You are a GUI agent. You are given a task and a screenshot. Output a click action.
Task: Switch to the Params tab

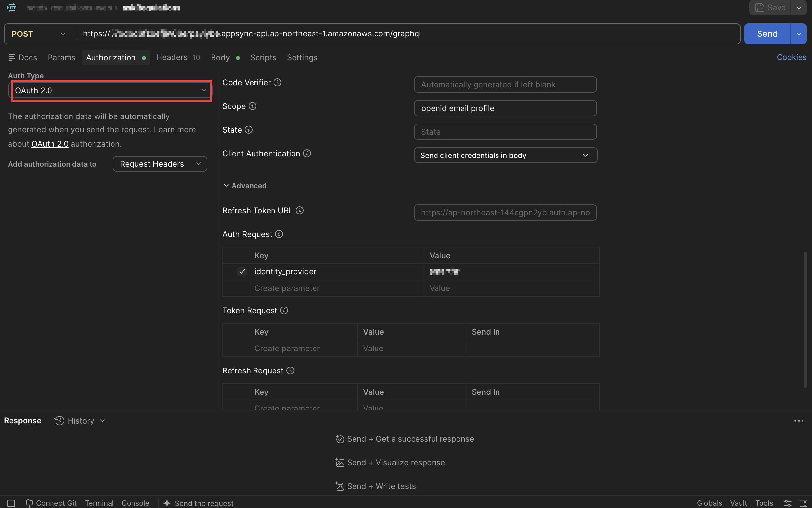tap(61, 57)
